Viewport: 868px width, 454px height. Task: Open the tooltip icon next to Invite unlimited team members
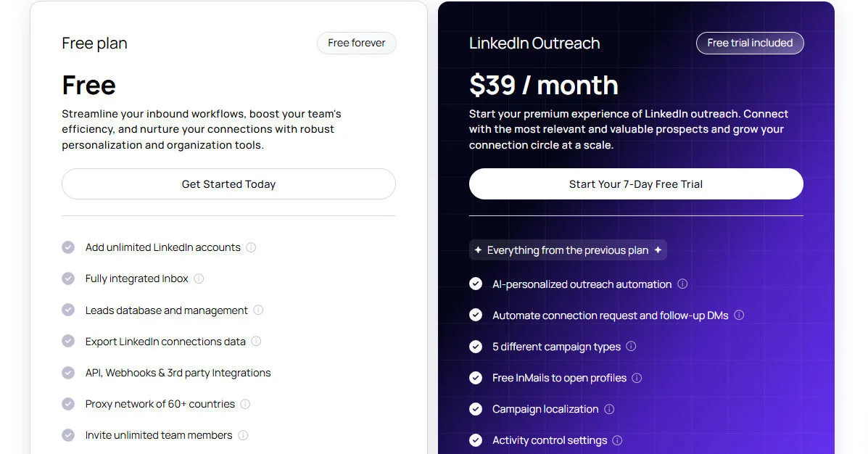pyautogui.click(x=243, y=434)
